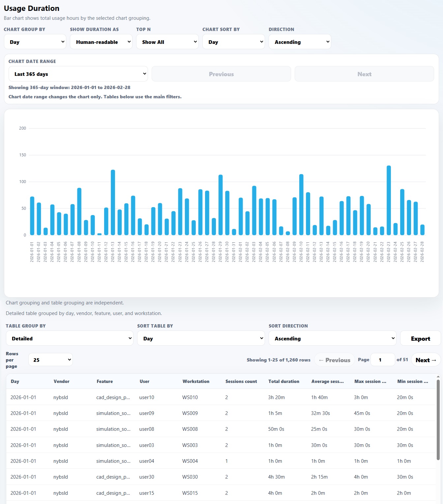
Task: Click the Total duration column header
Action: (283, 381)
